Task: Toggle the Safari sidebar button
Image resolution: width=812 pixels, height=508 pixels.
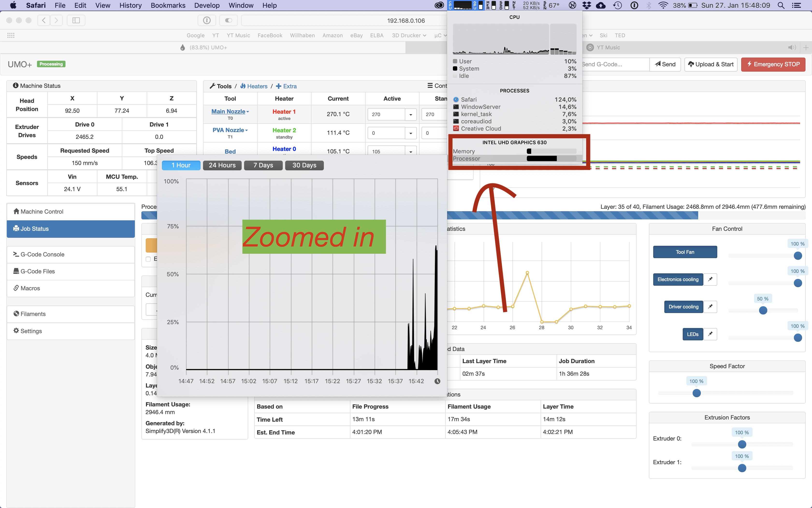Action: [x=76, y=21]
